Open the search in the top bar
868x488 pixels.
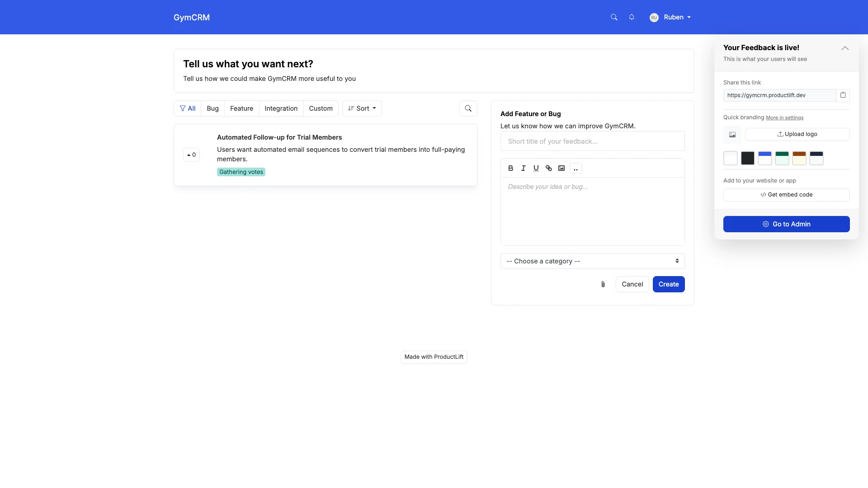click(613, 17)
